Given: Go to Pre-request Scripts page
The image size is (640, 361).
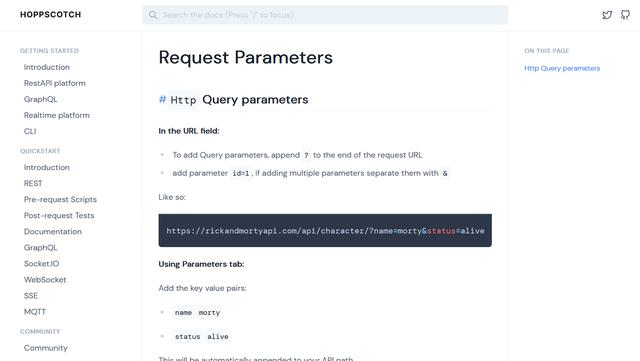Looking at the screenshot, I should pyautogui.click(x=60, y=199).
